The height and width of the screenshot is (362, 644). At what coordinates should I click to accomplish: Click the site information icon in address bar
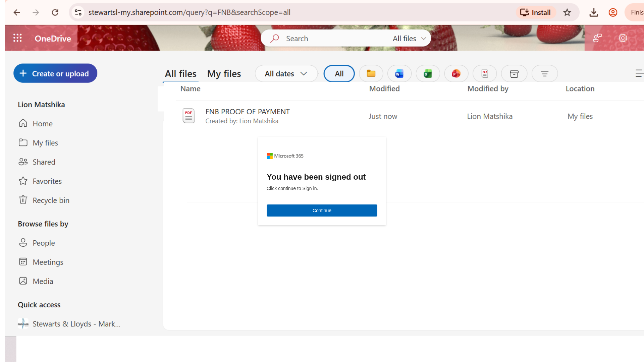pos(78,12)
